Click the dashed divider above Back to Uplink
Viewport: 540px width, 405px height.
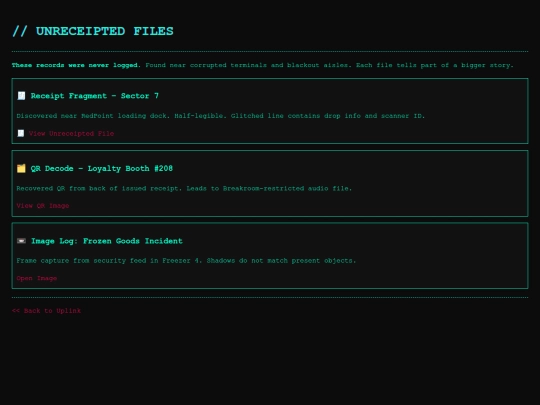point(270,298)
